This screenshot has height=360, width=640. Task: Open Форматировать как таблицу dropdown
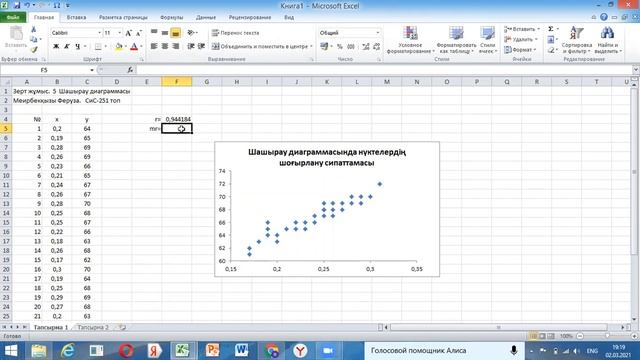(456, 40)
